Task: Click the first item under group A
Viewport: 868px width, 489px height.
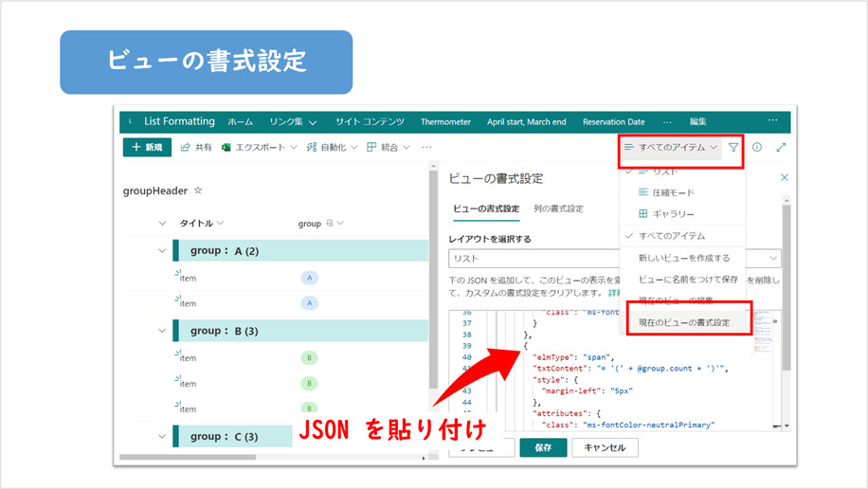Action: 187,278
